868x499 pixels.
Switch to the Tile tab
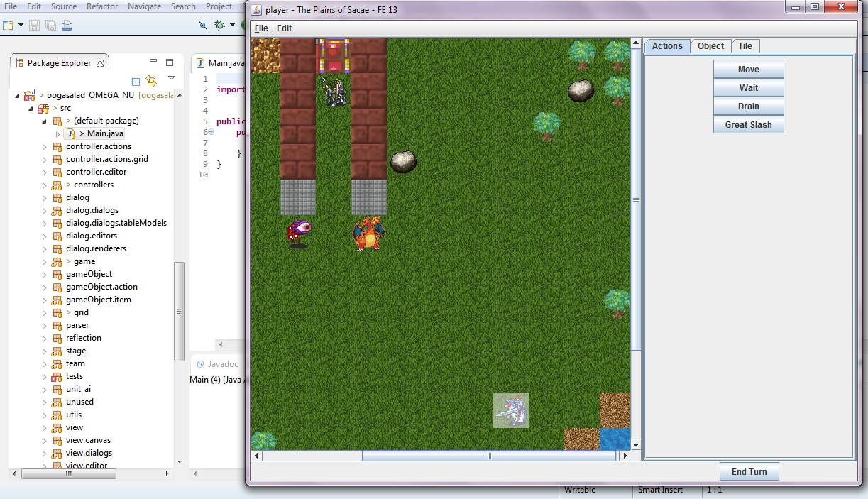pyautogui.click(x=745, y=46)
